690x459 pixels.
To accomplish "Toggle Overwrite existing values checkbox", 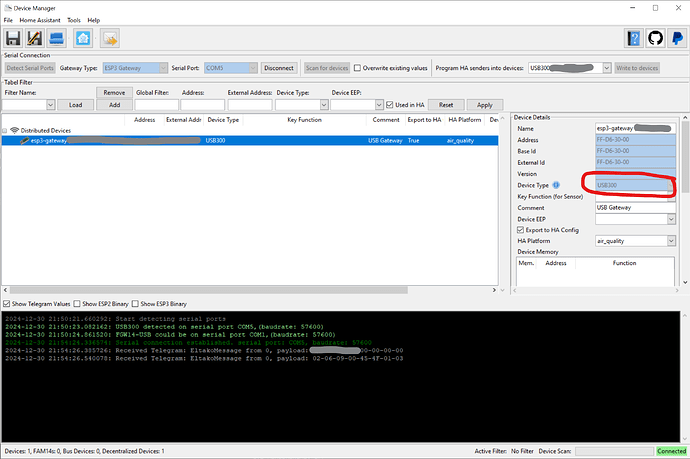I will [357, 68].
